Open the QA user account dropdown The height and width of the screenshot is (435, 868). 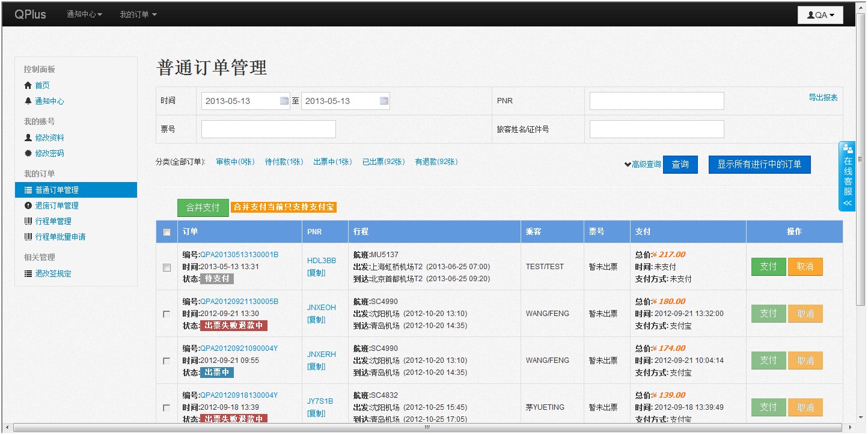click(x=821, y=15)
